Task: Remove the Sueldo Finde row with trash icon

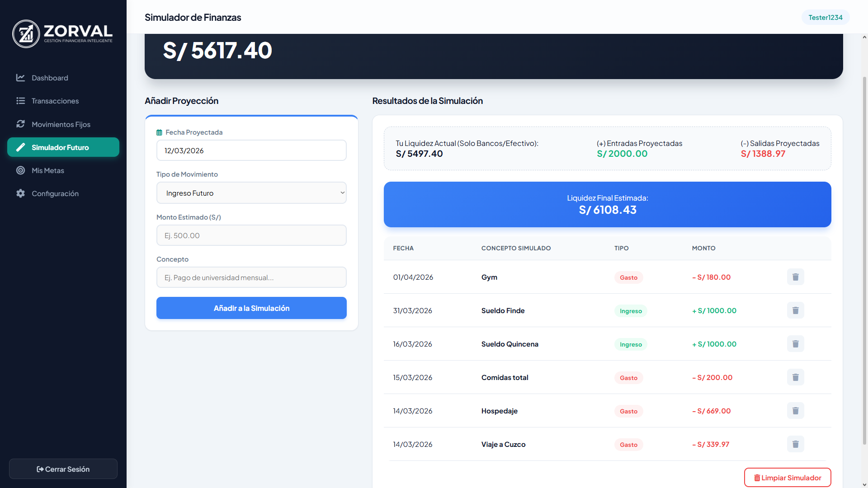Action: click(795, 310)
